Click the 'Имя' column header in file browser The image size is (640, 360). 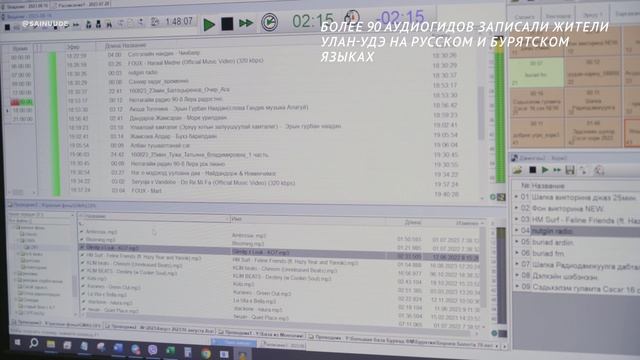coord(237,219)
